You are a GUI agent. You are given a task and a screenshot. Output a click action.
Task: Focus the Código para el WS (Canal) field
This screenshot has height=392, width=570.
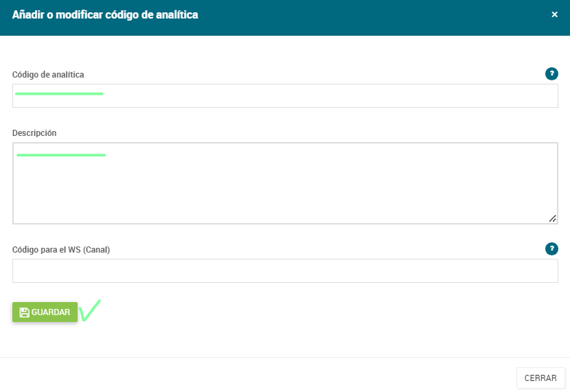point(285,270)
